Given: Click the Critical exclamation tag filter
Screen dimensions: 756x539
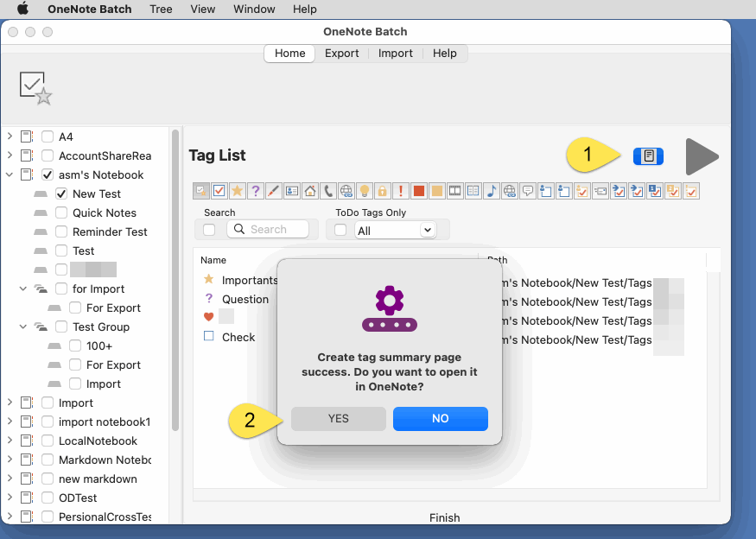Looking at the screenshot, I should (400, 190).
